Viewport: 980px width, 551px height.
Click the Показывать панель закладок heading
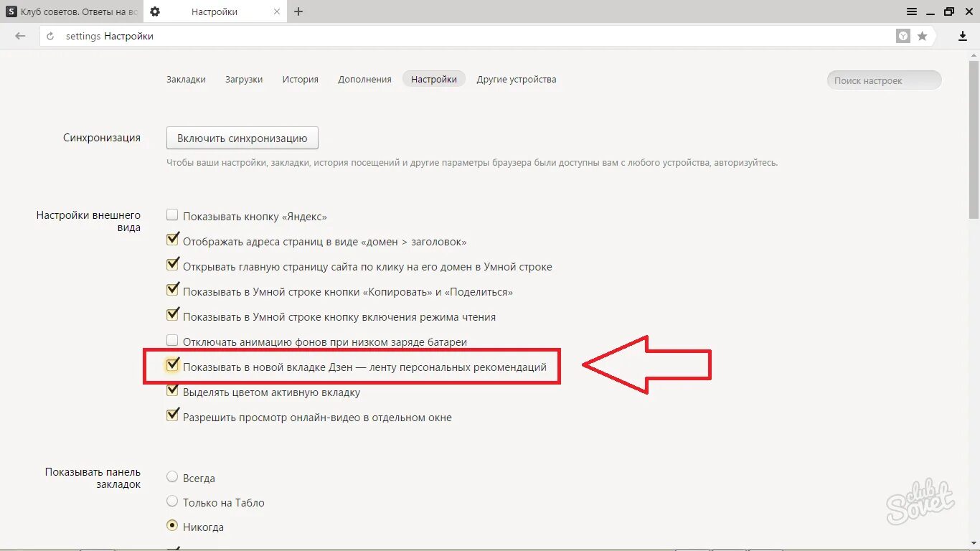coord(93,478)
